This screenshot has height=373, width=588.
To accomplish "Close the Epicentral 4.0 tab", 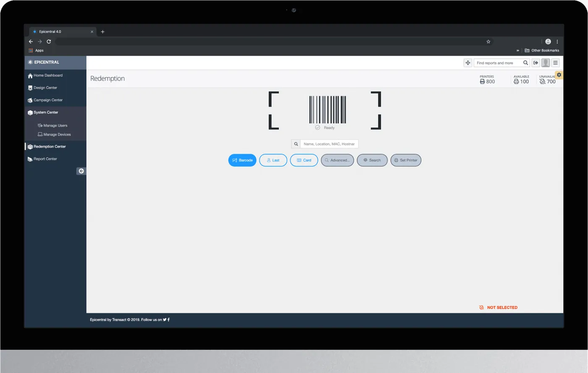I will 92,31.
